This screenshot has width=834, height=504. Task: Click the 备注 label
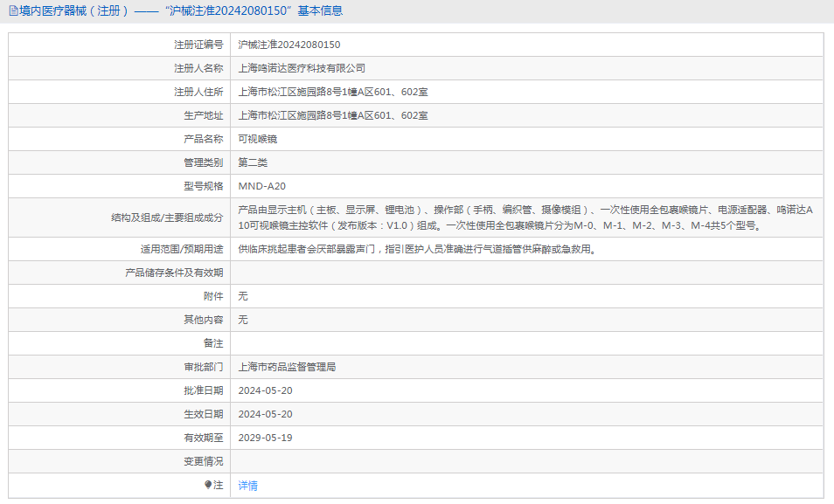pyautogui.click(x=213, y=343)
